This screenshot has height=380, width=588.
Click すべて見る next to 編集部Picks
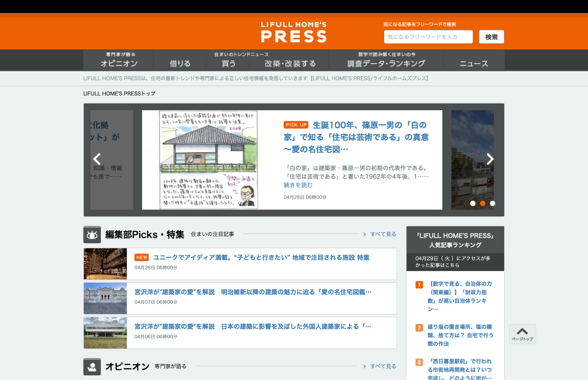coord(383,234)
